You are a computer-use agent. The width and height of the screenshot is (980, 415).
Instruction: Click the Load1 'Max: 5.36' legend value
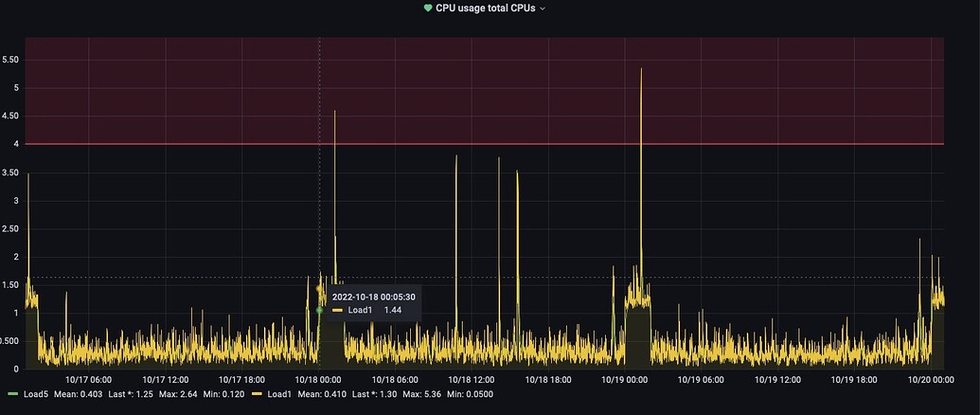[423, 394]
